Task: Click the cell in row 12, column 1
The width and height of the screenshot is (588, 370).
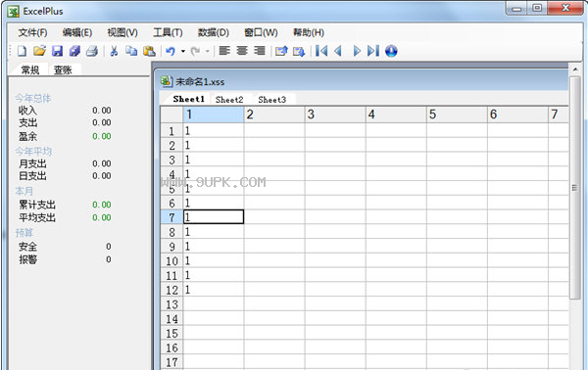Action: point(214,290)
